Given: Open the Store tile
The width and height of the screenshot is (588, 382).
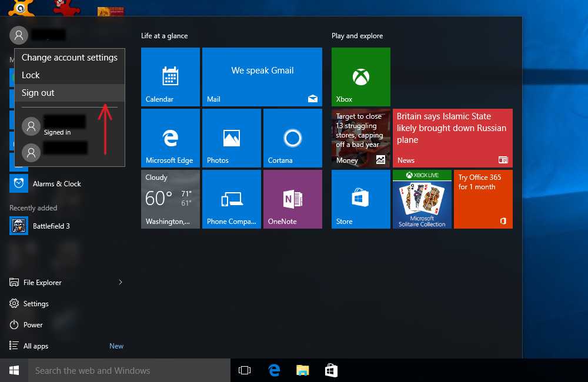Looking at the screenshot, I should (x=361, y=199).
